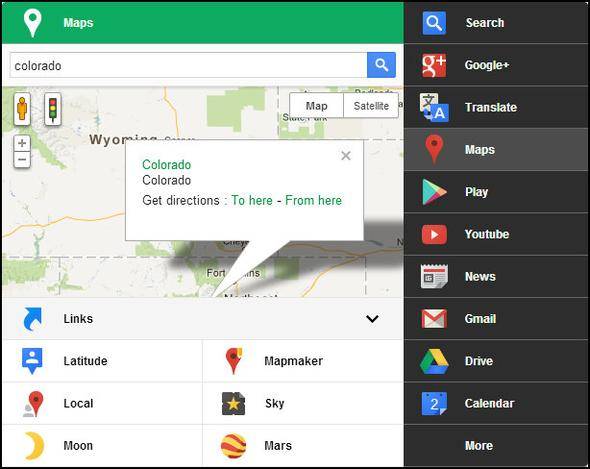Click the Calendar icon in sidebar
The height and width of the screenshot is (469, 590).
coord(434,404)
